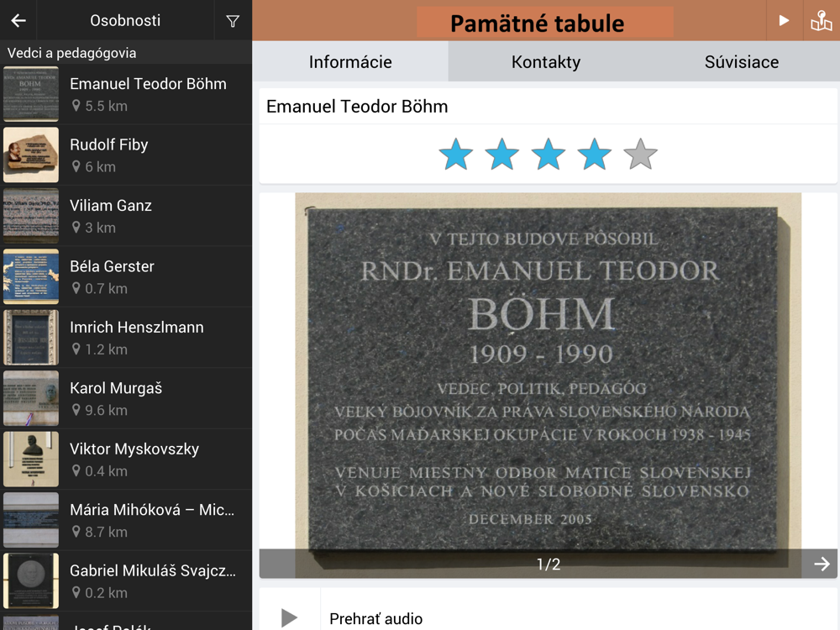Viewport: 840px width, 630px height.
Task: Open Imrich Henszlmann thumbnail image
Action: pyautogui.click(x=31, y=338)
